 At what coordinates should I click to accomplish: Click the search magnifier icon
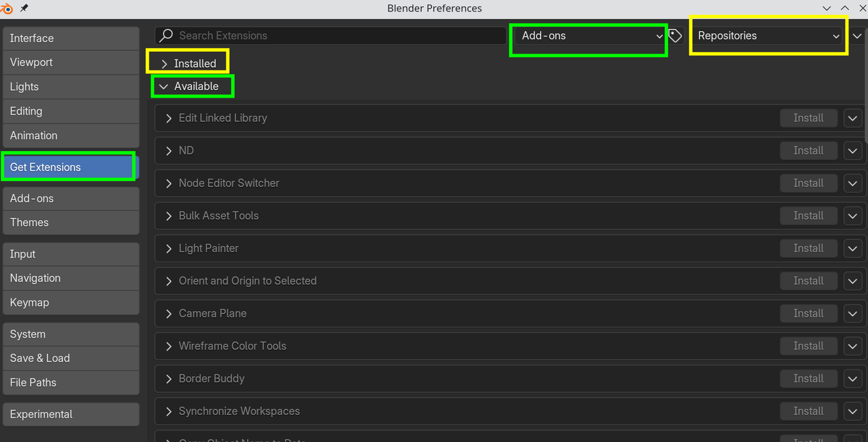coord(166,35)
